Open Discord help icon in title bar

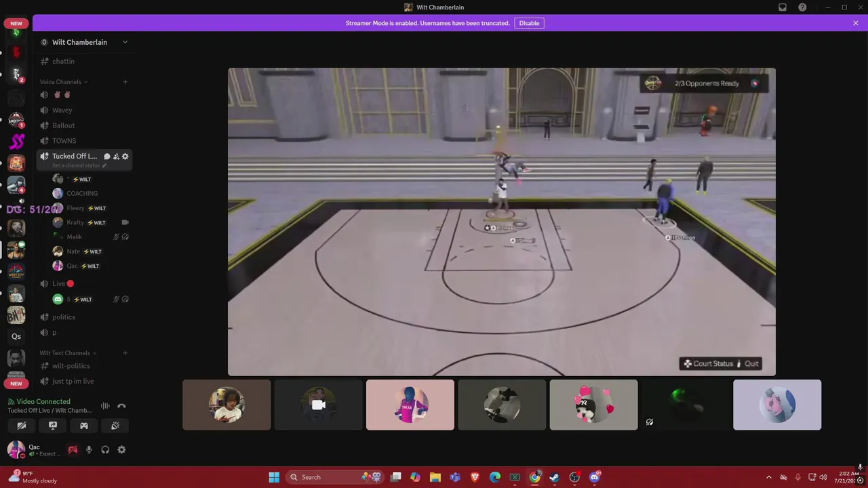coord(802,7)
